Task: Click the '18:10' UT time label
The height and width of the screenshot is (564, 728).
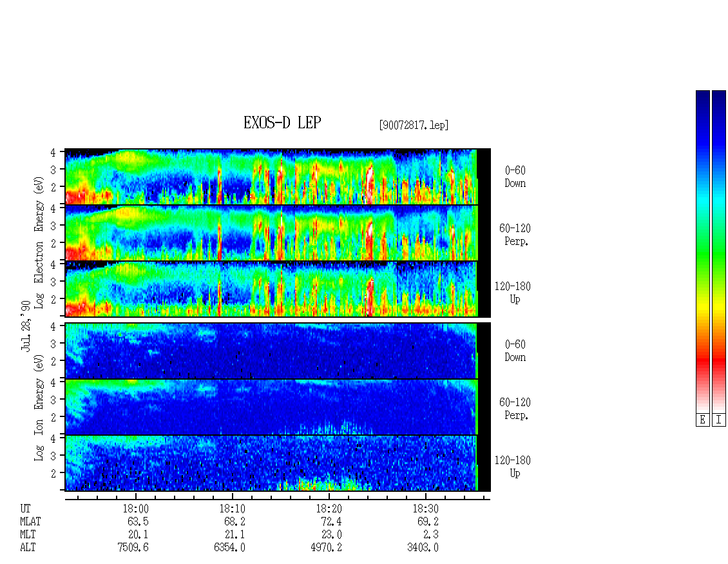Action: point(232,509)
